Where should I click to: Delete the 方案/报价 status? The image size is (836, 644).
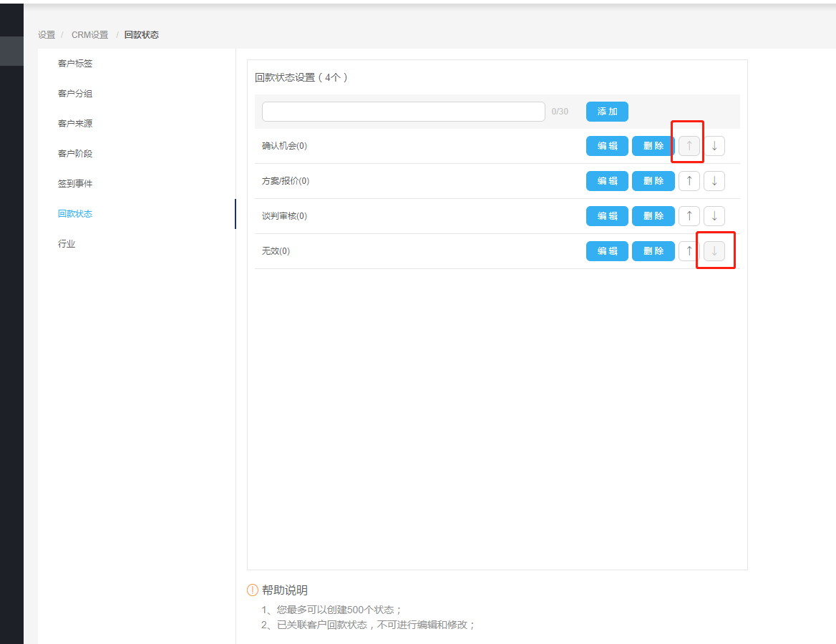[653, 181]
